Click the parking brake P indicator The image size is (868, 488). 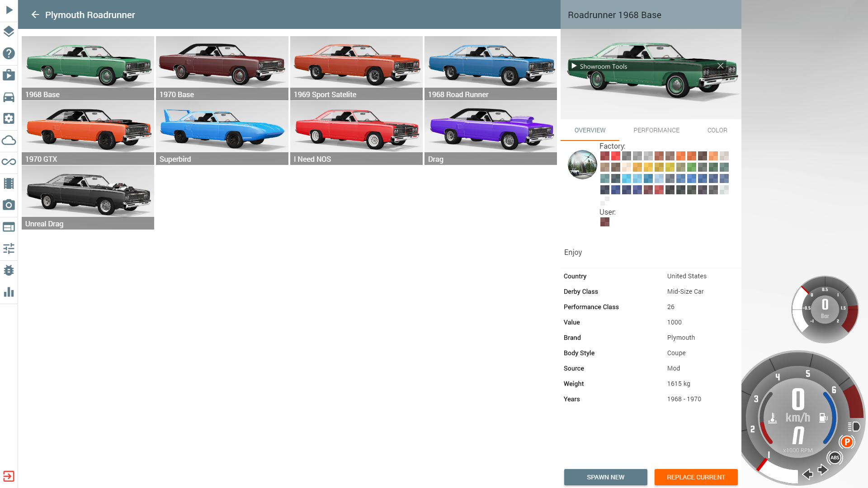click(847, 442)
